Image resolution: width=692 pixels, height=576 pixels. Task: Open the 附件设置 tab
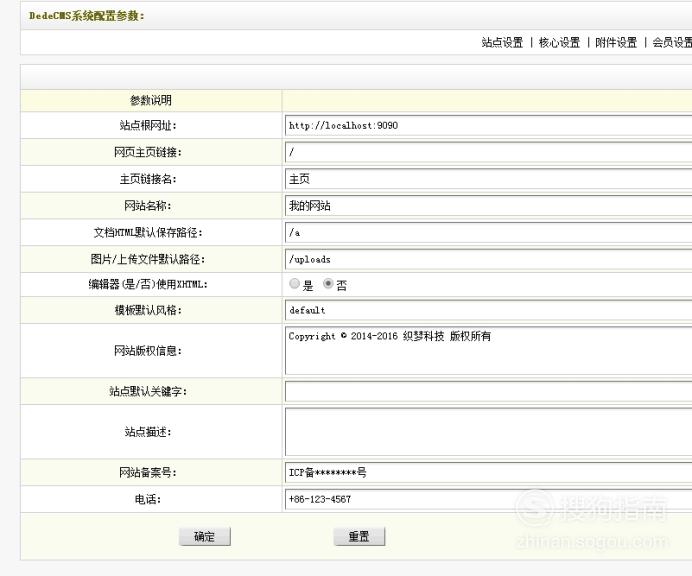(616, 42)
